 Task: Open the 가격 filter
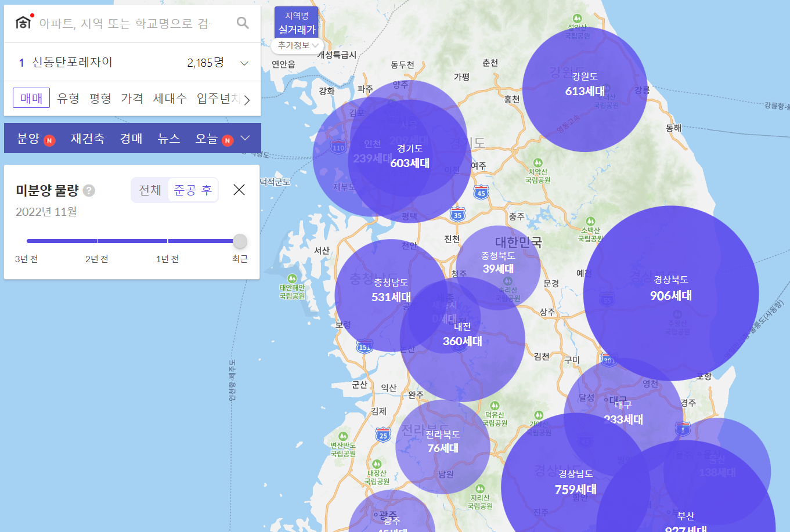click(x=132, y=98)
